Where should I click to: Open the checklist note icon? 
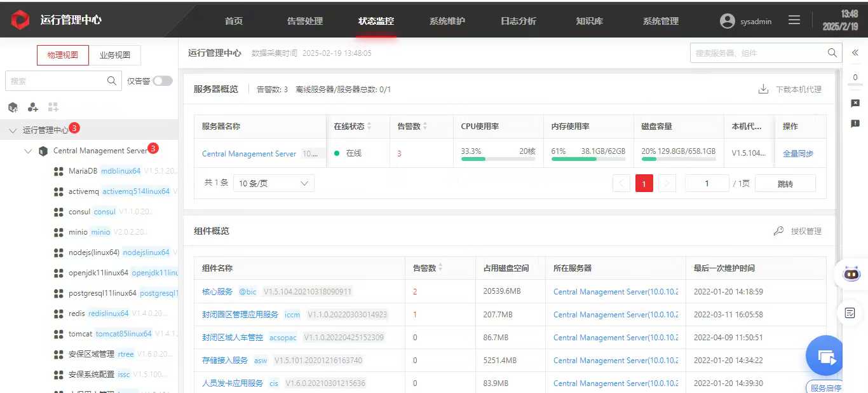tap(850, 312)
